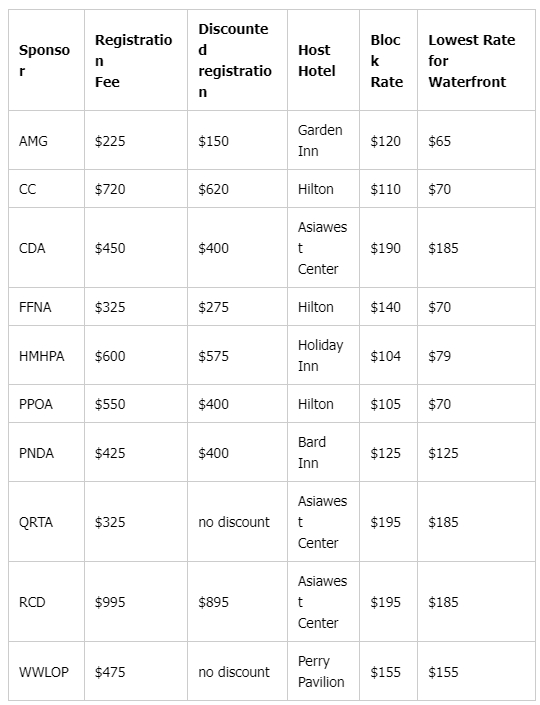
Task: Click the FFNA sponsor cell
Action: click(46, 307)
